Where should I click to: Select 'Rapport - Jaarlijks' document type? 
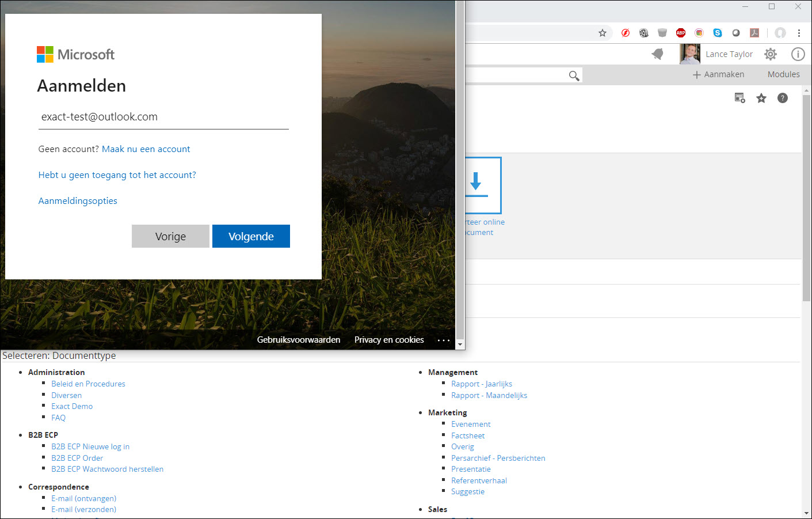(482, 384)
